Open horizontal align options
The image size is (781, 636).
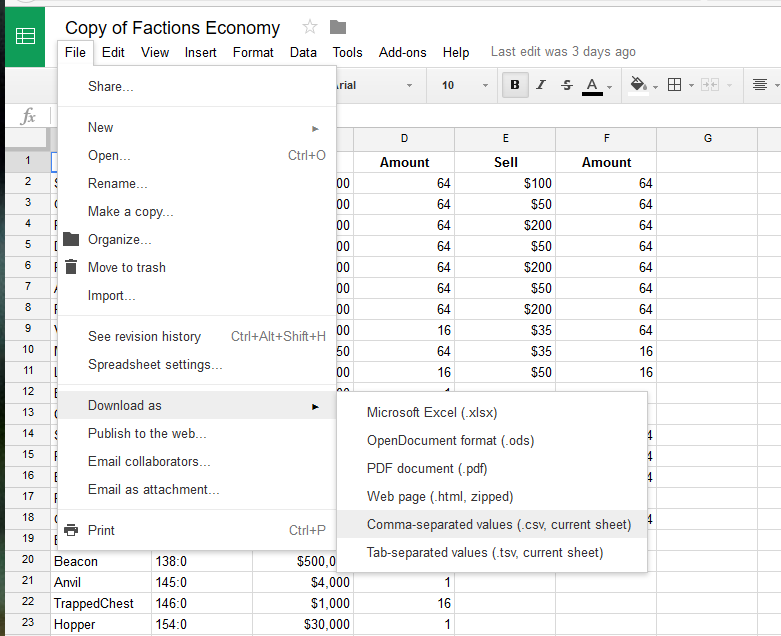click(760, 85)
